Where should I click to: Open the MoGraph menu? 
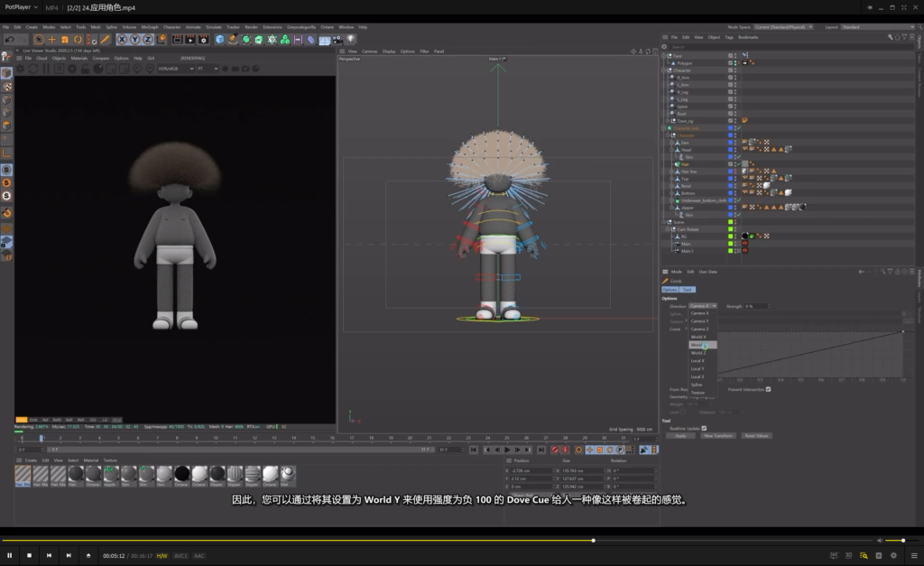pyautogui.click(x=149, y=27)
